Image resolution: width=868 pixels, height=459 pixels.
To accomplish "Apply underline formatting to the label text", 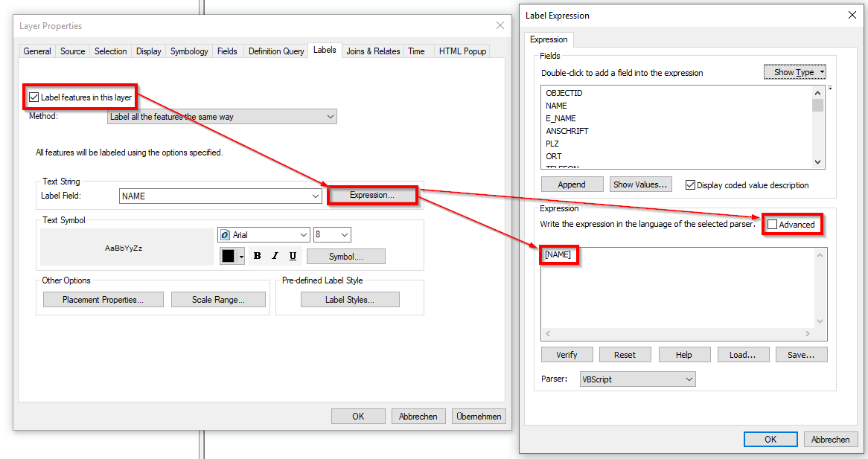I will click(292, 255).
